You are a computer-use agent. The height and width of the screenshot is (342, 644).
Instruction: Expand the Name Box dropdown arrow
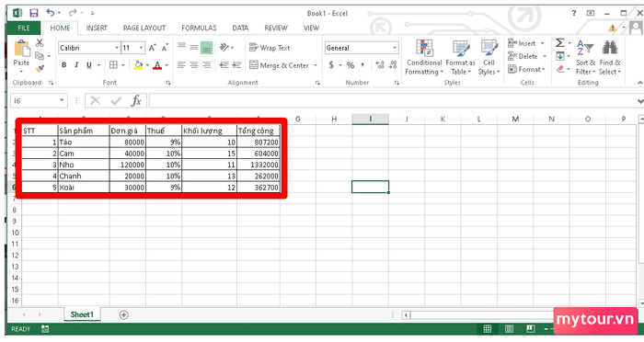coord(62,100)
